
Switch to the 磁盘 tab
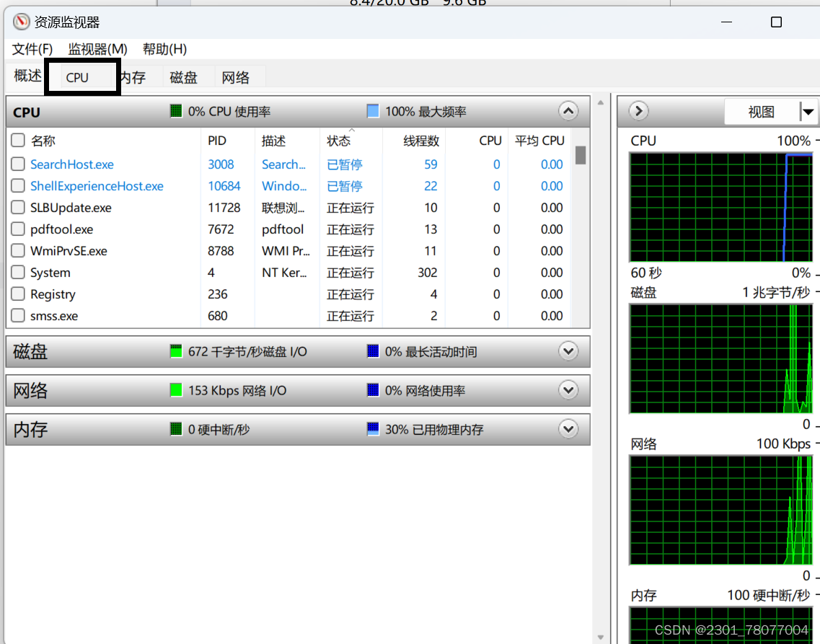click(184, 77)
